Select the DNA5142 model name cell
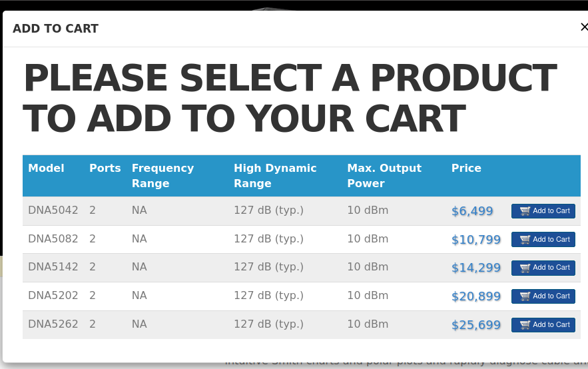This screenshot has height=369, width=588. (x=53, y=267)
